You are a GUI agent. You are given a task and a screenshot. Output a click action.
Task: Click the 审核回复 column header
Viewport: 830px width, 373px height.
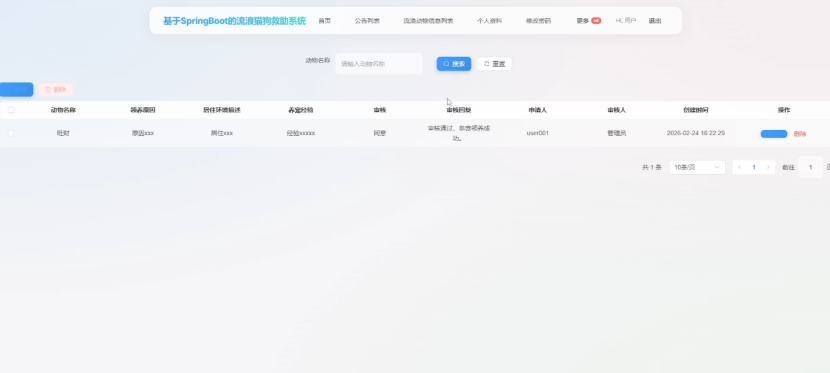tap(459, 110)
